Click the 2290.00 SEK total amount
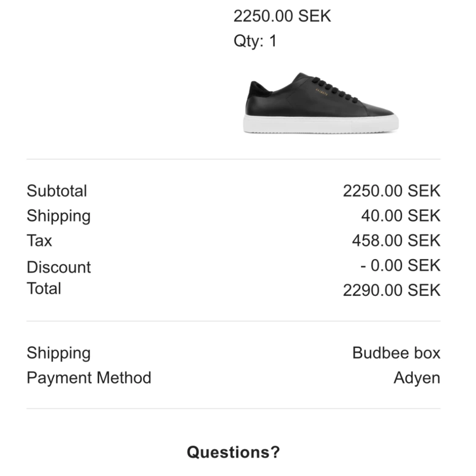 [392, 290]
